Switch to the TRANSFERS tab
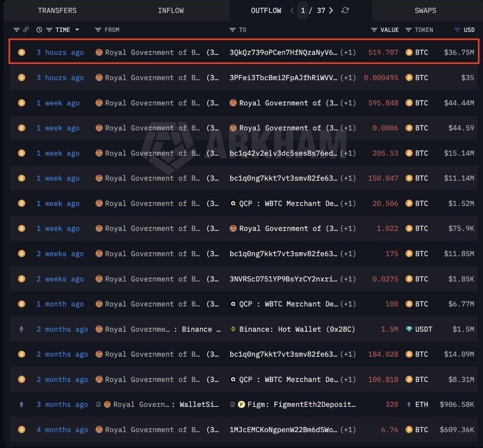 click(57, 10)
